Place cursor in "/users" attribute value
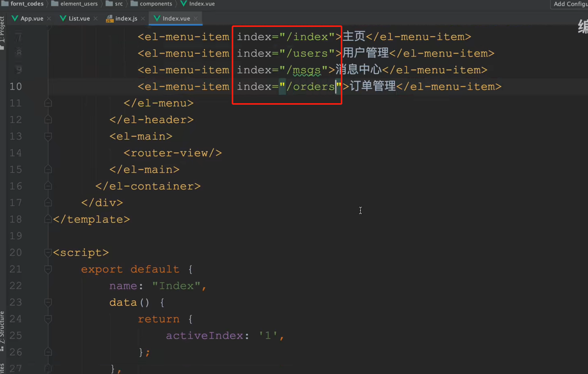Viewport: 588px width, 374px height. point(307,54)
